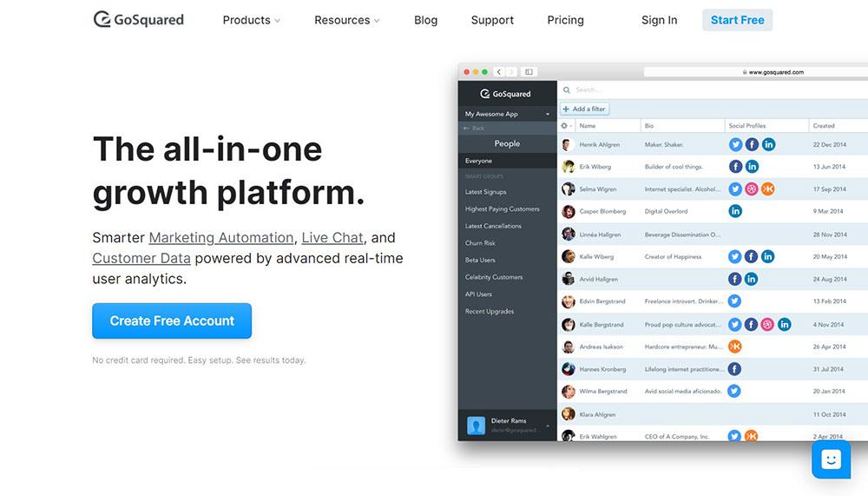Screen dimensions: 868x496
Task: Click the Bio column header
Action: tap(648, 126)
